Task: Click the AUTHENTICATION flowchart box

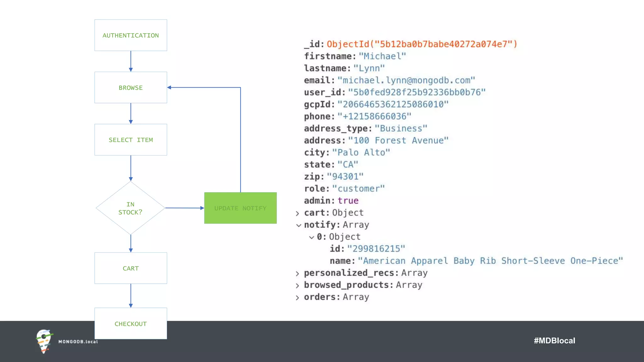Action: click(130, 35)
